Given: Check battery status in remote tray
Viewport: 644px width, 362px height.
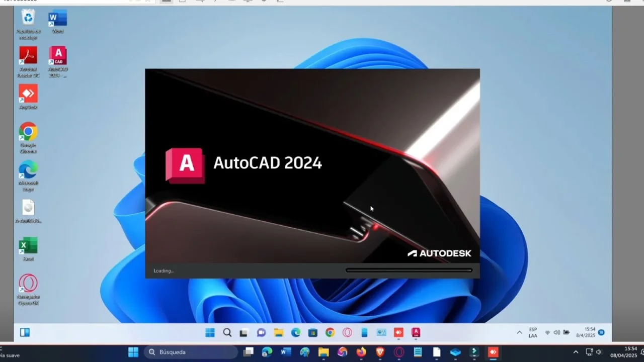Looking at the screenshot, I should click(566, 332).
